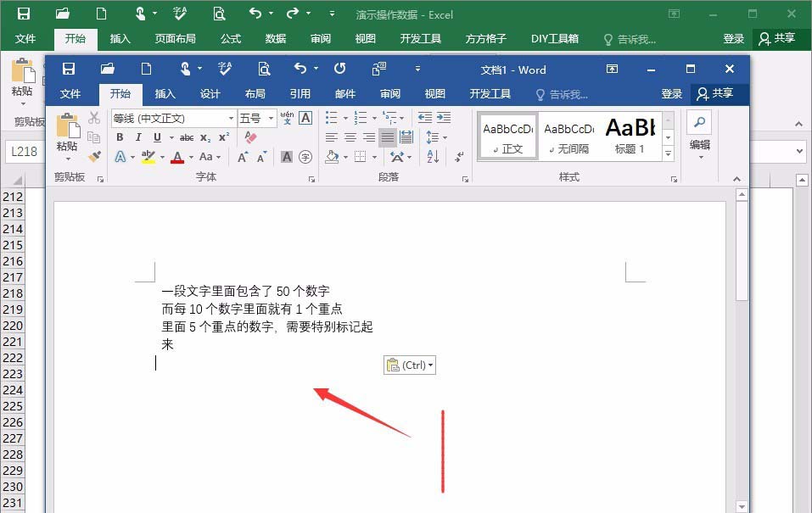The width and height of the screenshot is (812, 513).
Task: Open Word 文件 tab
Action: (70, 93)
